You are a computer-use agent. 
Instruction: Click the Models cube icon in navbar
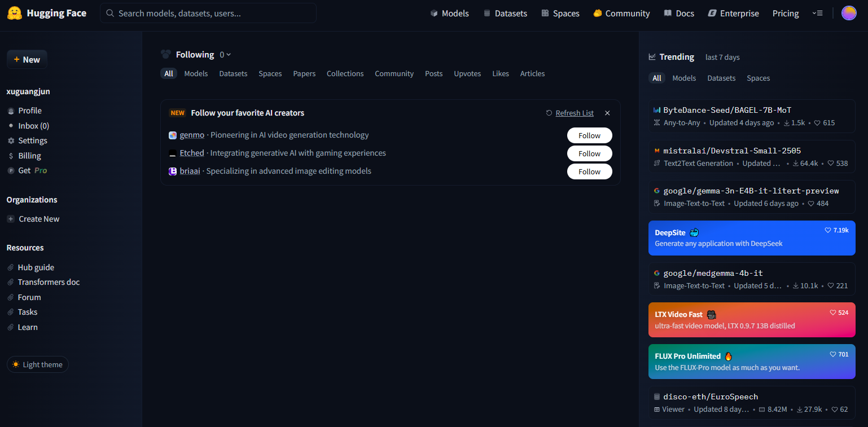[434, 13]
